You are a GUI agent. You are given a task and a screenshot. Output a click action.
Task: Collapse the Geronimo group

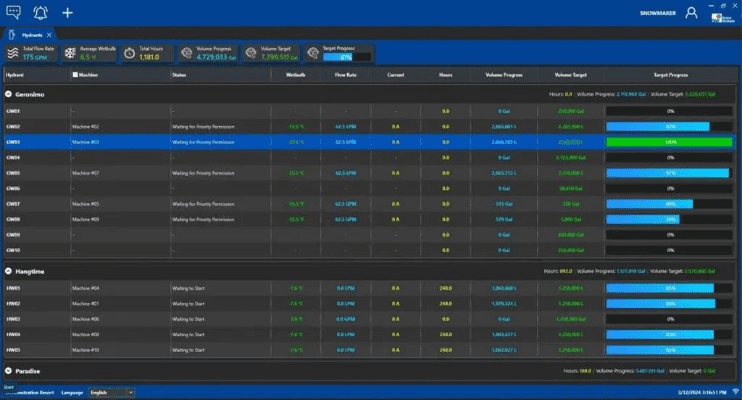pyautogui.click(x=9, y=94)
